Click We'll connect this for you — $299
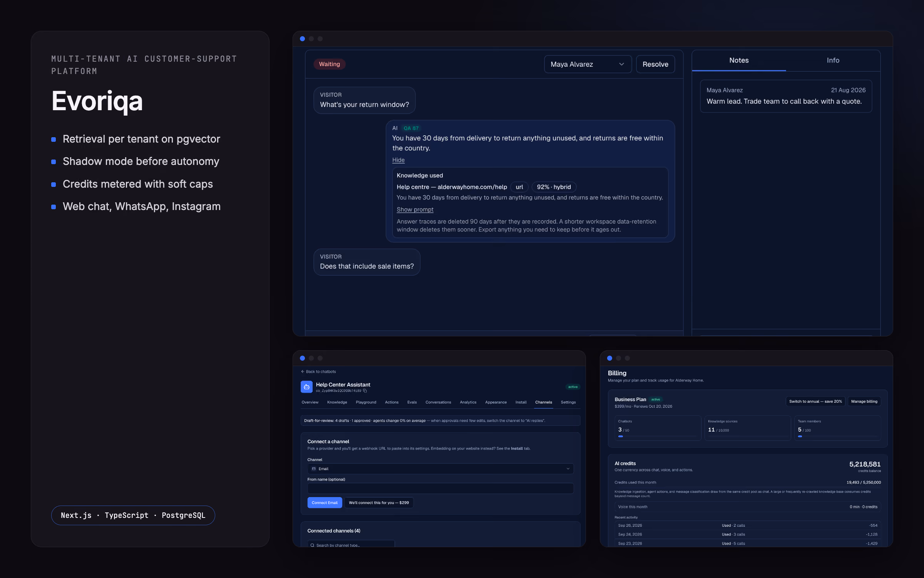This screenshot has width=924, height=578. click(379, 503)
